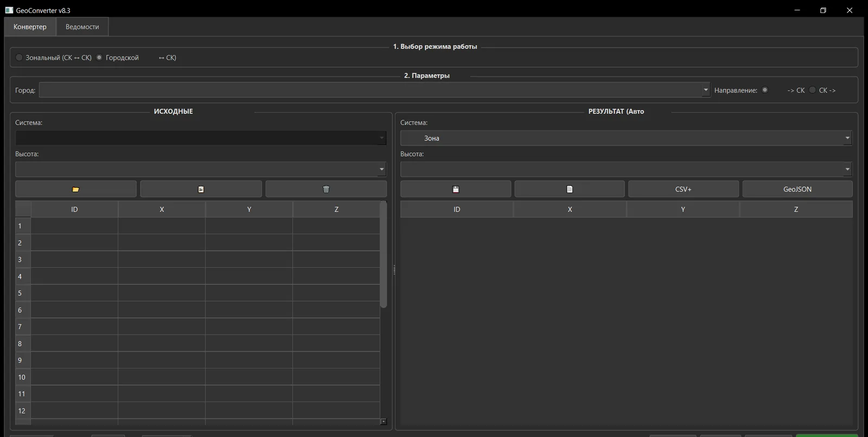This screenshot has height=437, width=868.
Task: Click the result table ID column header
Action: [457, 209]
